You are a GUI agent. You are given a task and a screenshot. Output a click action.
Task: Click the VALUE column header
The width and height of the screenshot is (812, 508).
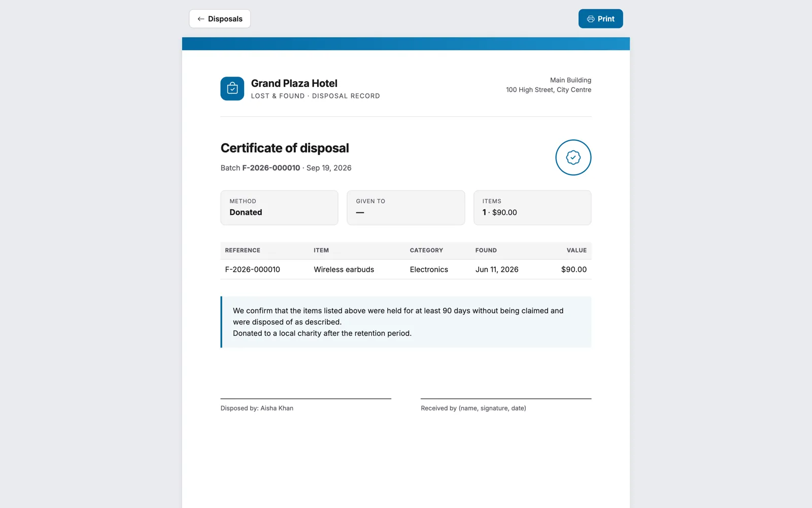click(577, 250)
